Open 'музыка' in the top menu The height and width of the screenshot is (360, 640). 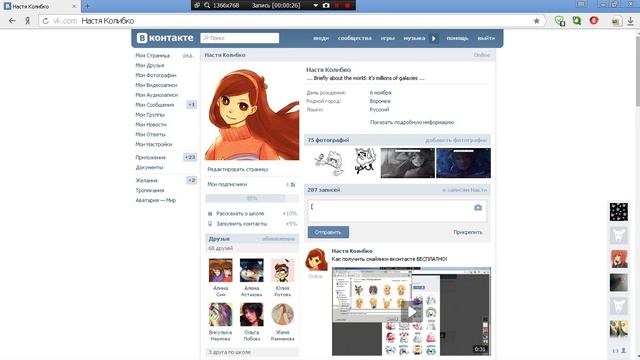point(414,38)
